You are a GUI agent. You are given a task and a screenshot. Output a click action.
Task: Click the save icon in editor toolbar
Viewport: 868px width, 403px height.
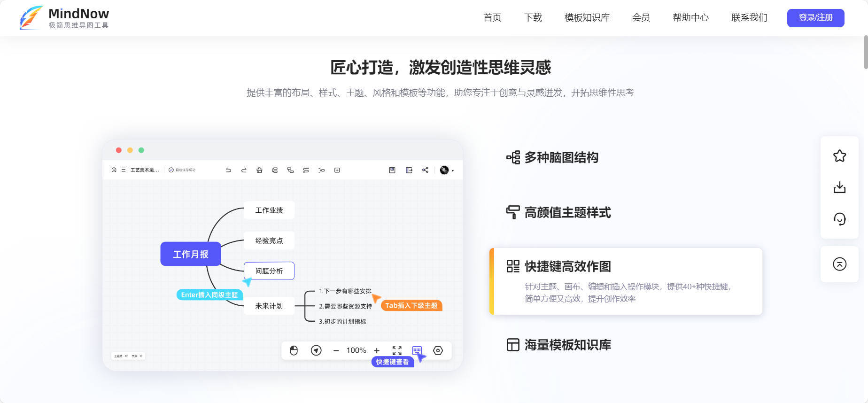[392, 170]
